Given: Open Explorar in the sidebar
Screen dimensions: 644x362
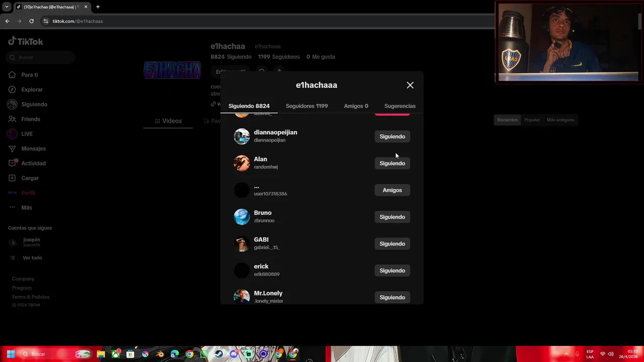Looking at the screenshot, I should pyautogui.click(x=32, y=89).
